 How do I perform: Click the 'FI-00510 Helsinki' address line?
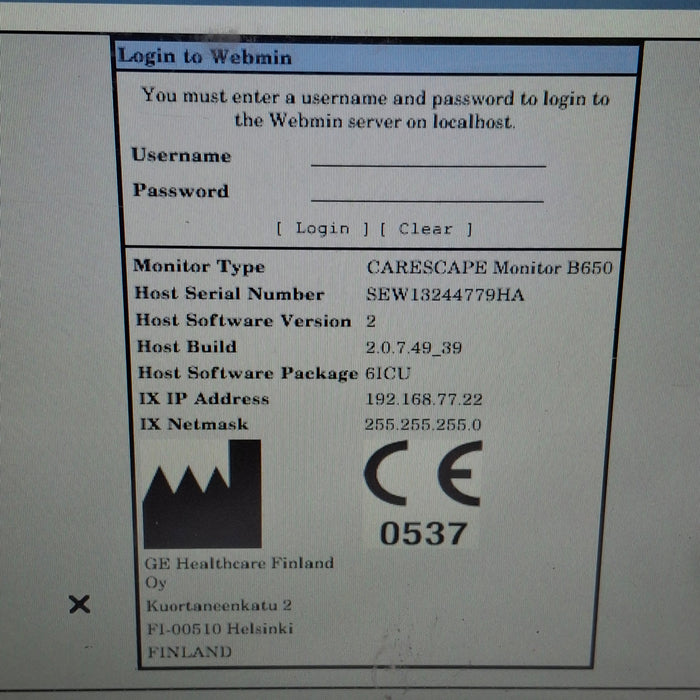[x=220, y=629]
